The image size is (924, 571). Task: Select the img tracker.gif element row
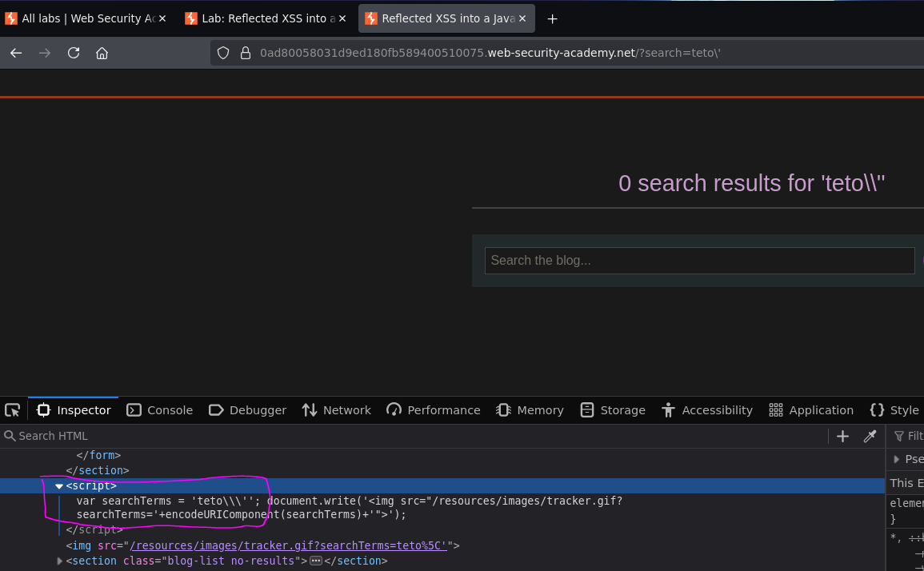[x=263, y=545]
